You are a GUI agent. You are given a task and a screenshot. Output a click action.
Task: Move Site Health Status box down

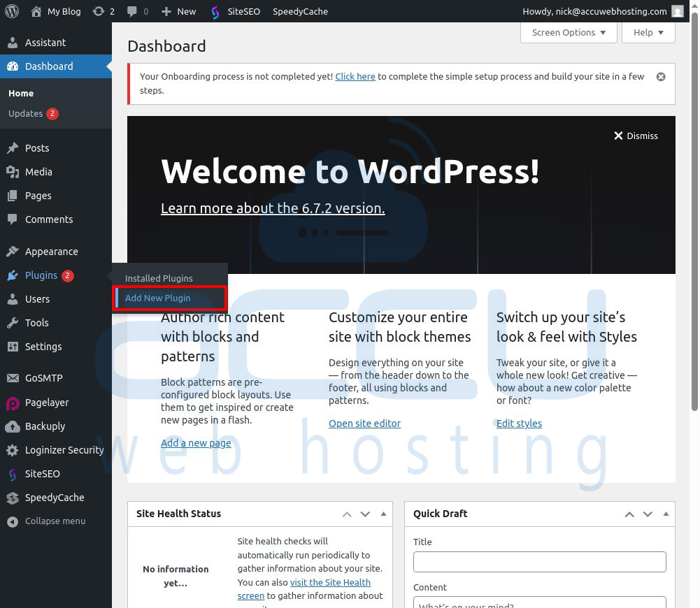pyautogui.click(x=365, y=514)
